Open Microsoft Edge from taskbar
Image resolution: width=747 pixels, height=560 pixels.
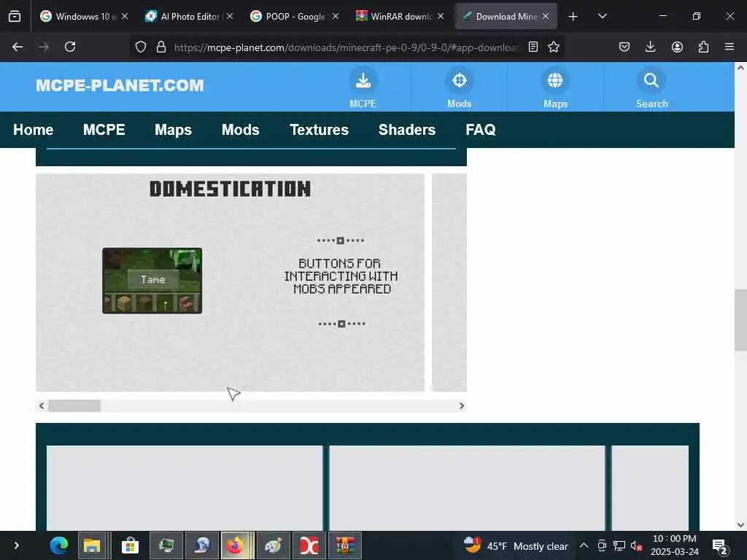coord(59,545)
